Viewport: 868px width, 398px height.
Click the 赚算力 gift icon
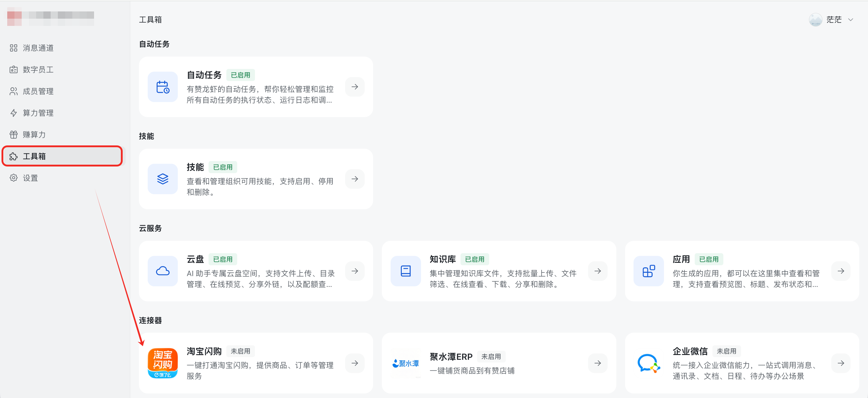14,135
